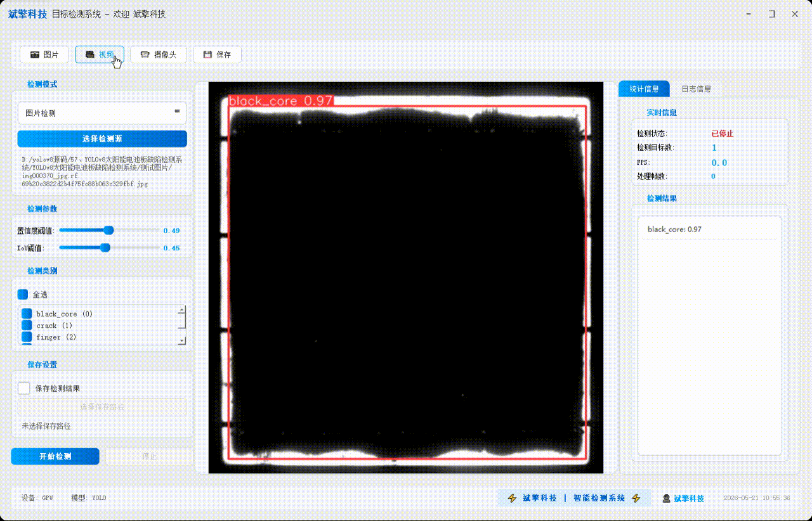Open the 图片检测 detection mode dropdown

102,113
